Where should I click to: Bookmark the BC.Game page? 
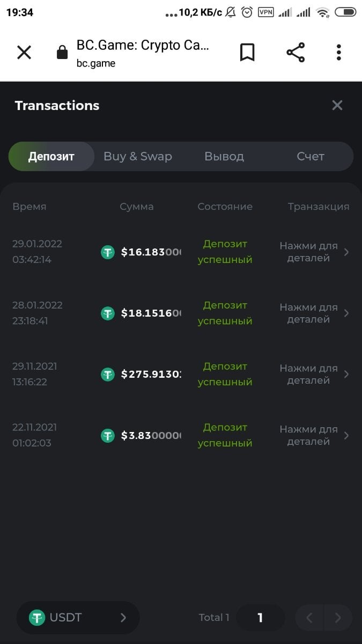click(x=247, y=53)
